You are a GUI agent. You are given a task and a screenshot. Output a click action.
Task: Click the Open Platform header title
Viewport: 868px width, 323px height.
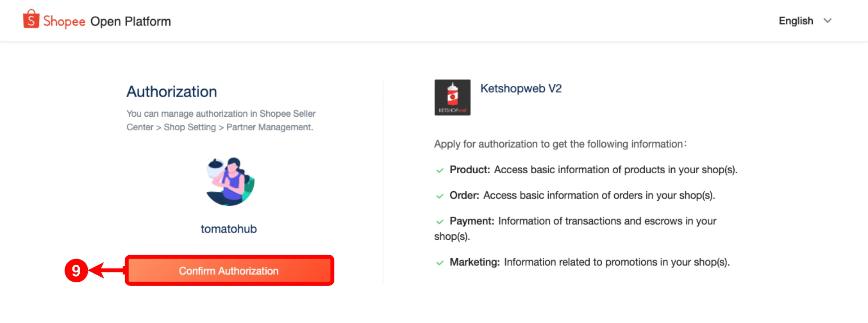point(130,21)
